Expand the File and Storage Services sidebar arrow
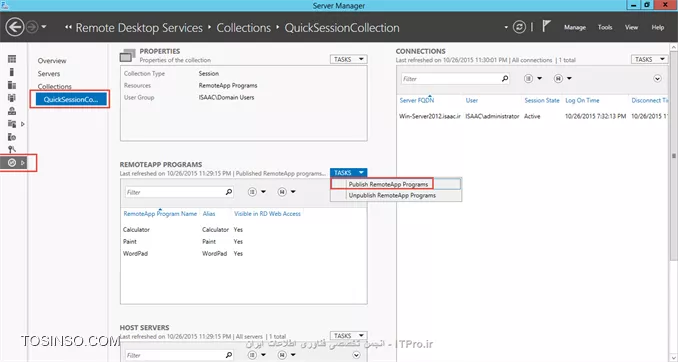Image resolution: width=678 pixels, height=362 pixels. coord(23,124)
